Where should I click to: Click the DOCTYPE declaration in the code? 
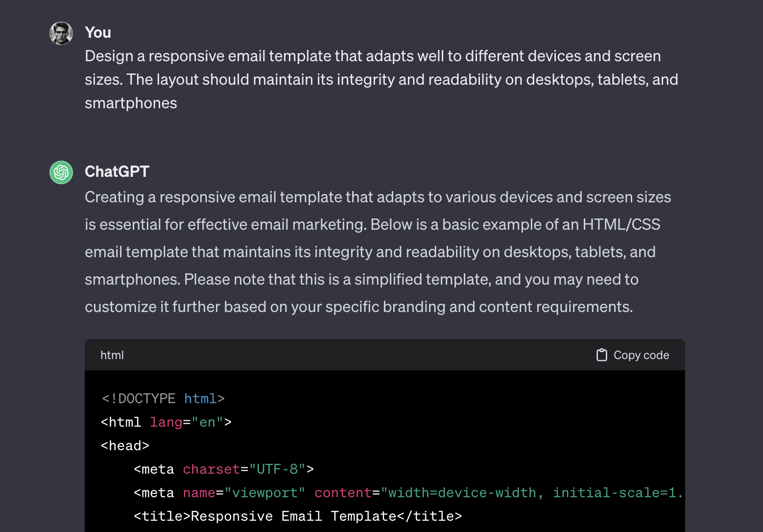[x=162, y=398]
